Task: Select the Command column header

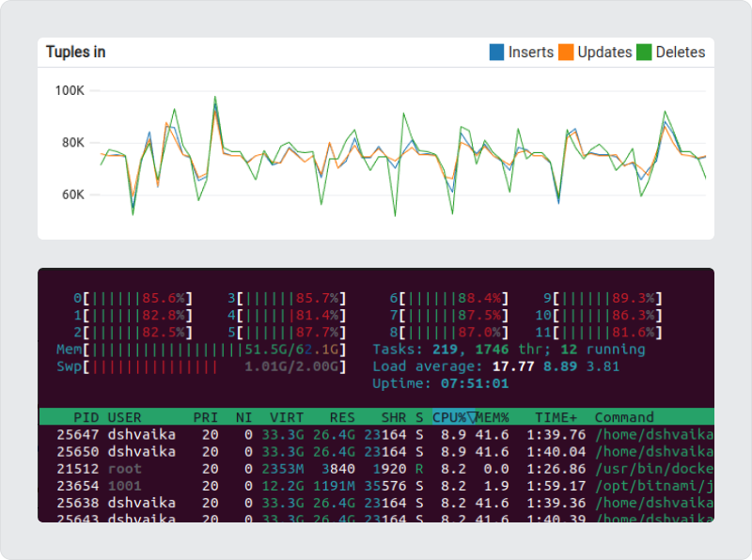Action: pyautogui.click(x=623, y=417)
